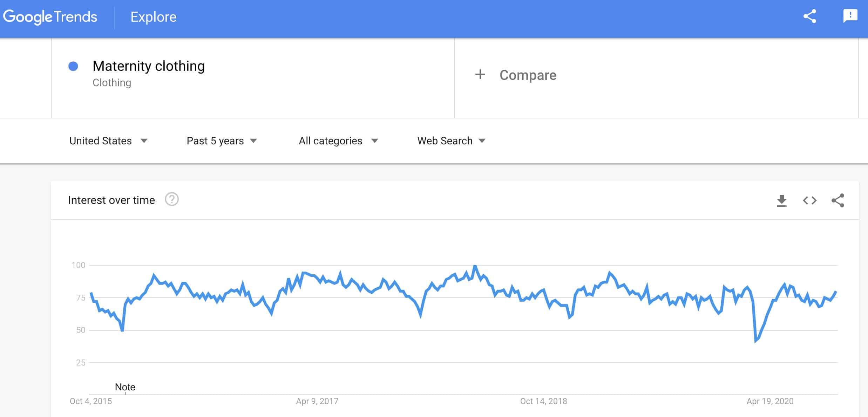
Task: Click the plus icon next to Compare
Action: [x=480, y=74]
